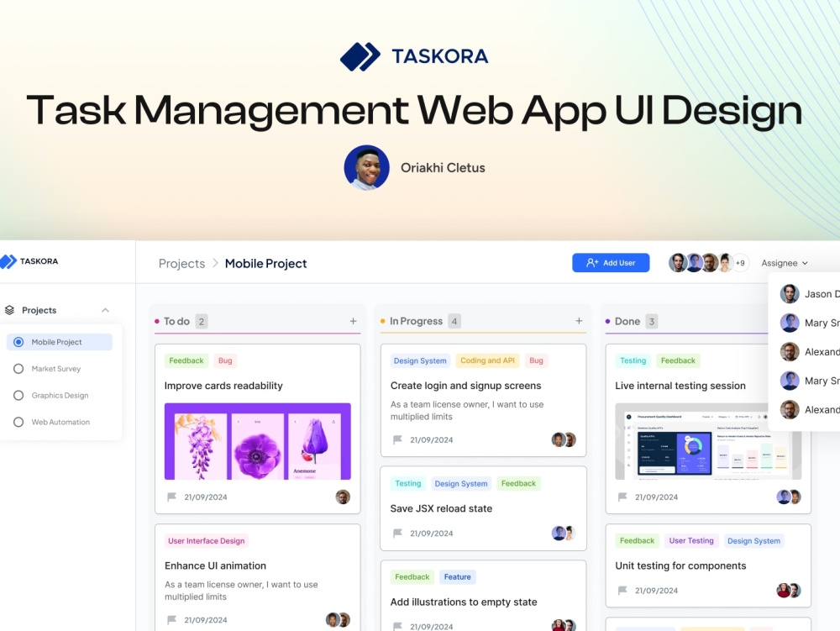Click flag icon on Save JSX reload card
The height and width of the screenshot is (631, 840).
pos(397,534)
